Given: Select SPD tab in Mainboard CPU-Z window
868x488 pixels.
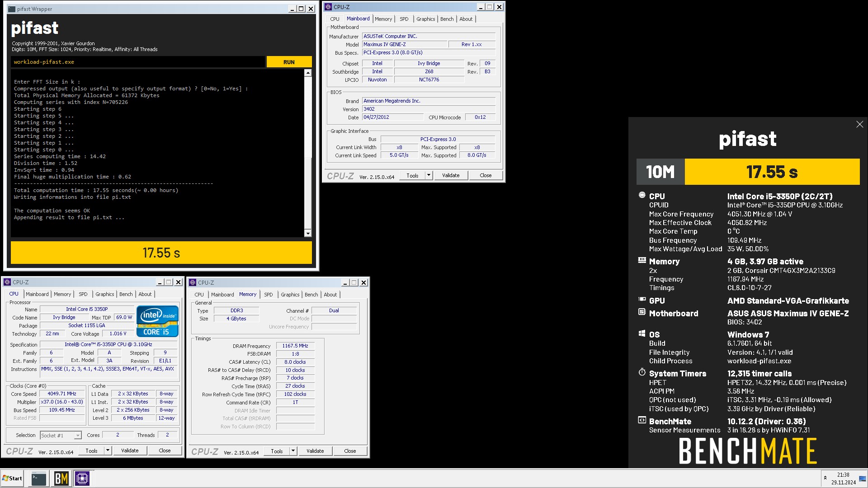Looking at the screenshot, I should (x=404, y=19).
